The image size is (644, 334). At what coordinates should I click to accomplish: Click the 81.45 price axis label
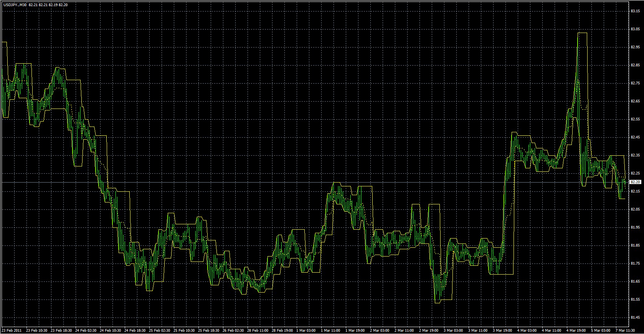pos(635,317)
